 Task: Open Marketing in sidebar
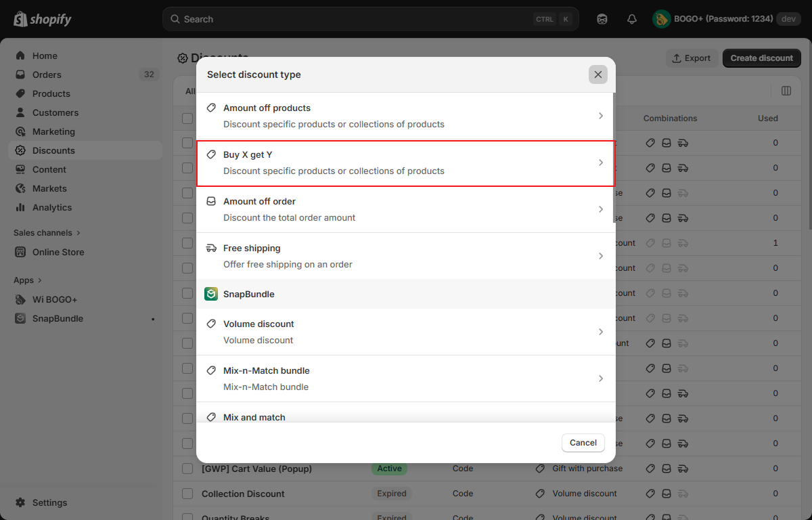[x=85, y=131]
